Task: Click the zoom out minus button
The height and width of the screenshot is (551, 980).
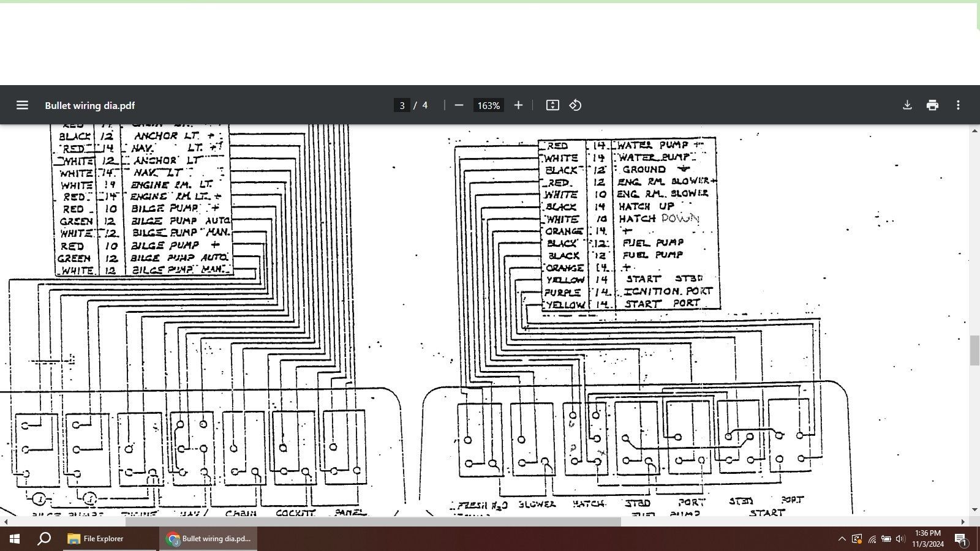Action: click(459, 105)
